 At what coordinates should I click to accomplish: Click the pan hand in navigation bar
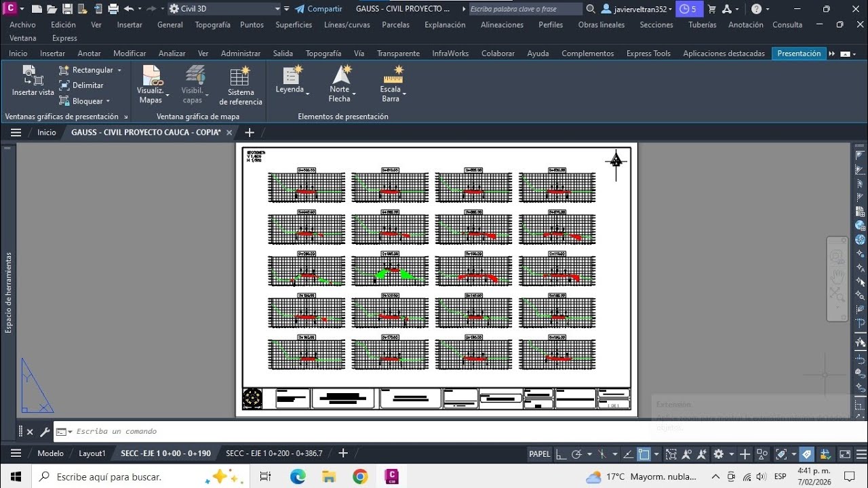(x=837, y=276)
